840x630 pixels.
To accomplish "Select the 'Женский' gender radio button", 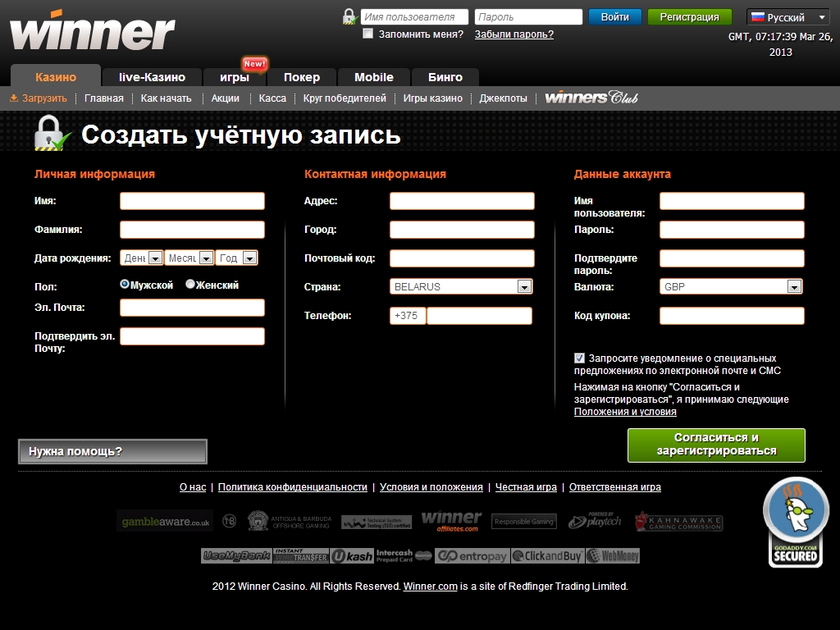I will point(190,285).
